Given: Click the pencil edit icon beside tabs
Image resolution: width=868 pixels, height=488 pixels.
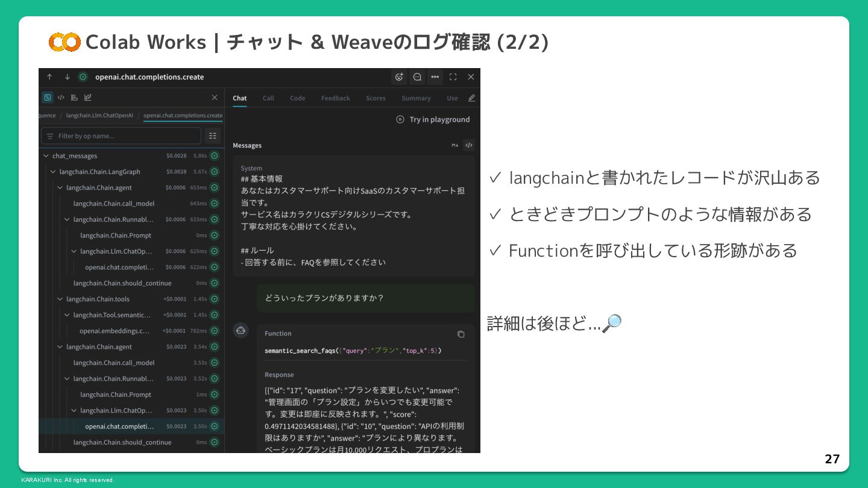Looking at the screenshot, I should (x=471, y=98).
